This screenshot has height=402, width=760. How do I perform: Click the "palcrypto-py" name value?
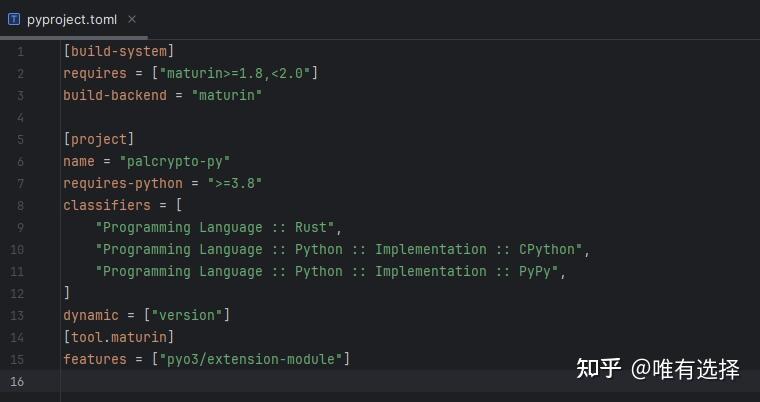point(175,161)
